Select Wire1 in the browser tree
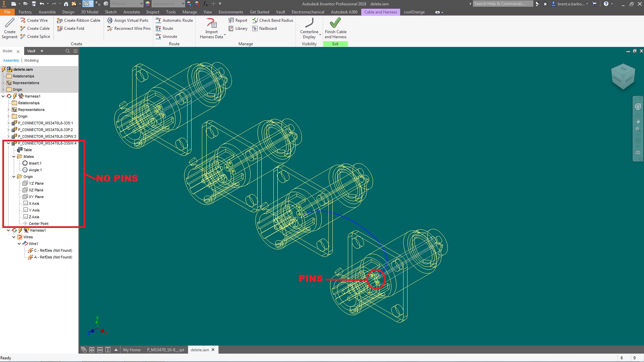 click(33, 244)
